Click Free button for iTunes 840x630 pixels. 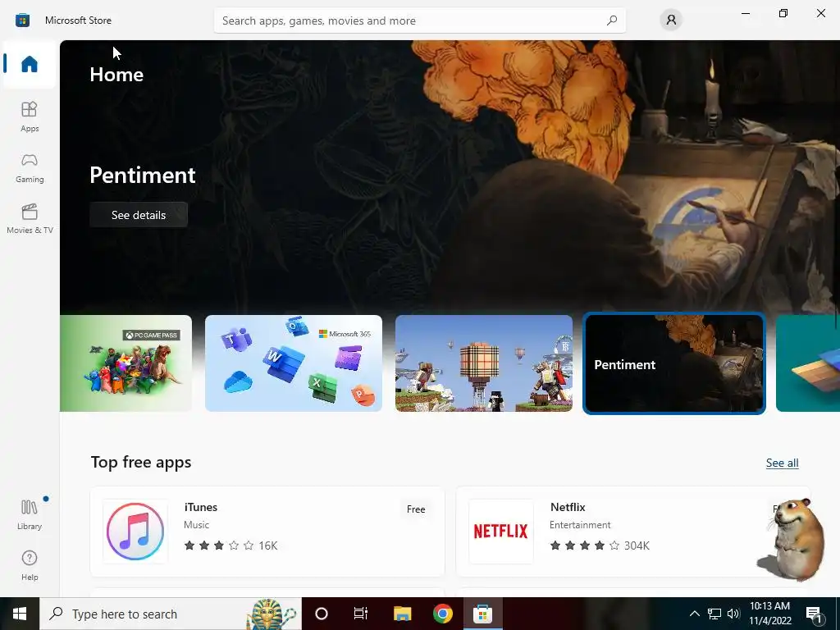point(416,509)
